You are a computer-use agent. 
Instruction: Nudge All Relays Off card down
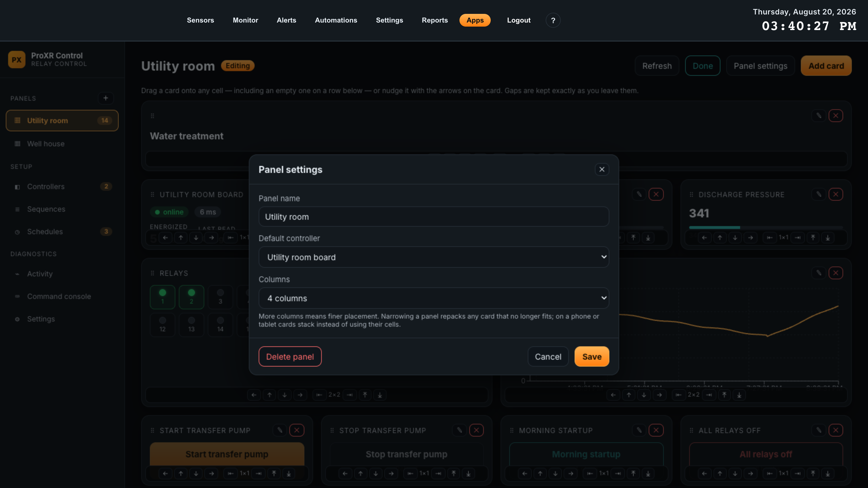(x=735, y=474)
